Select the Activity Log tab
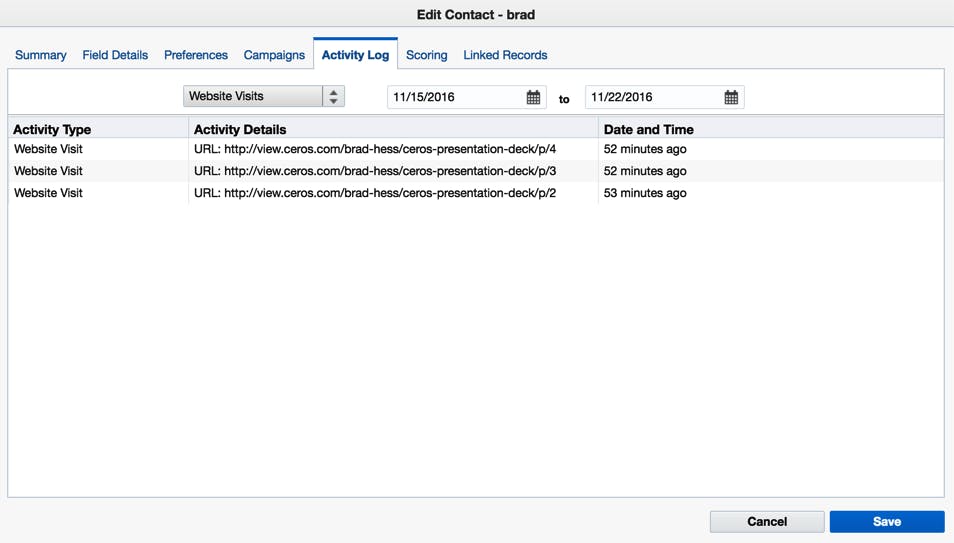Screen dimensions: 954x543 click(x=355, y=55)
